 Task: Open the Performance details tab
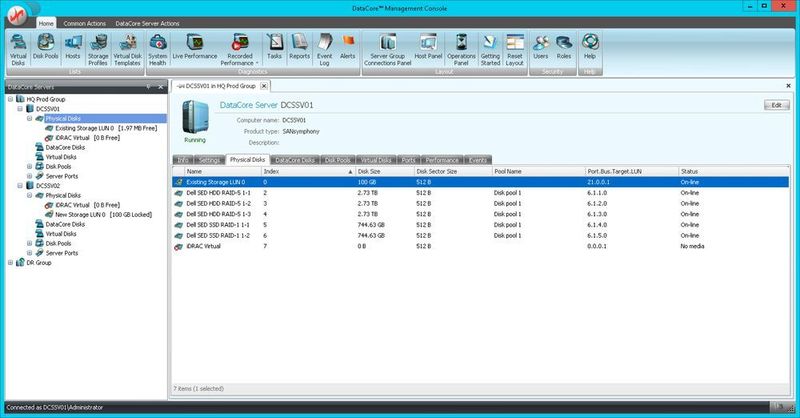click(x=442, y=160)
